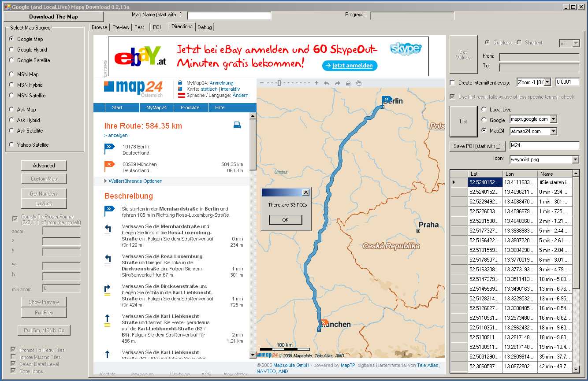Click the Jetzt anmelden banner button
This screenshot has height=381, width=588.
tap(350, 66)
